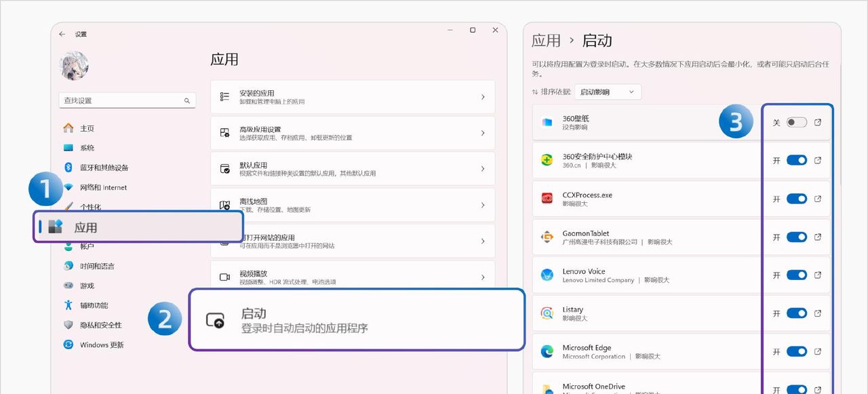Screen dimensions: 868x394
Task: Turn off Lenovo Voice startup
Action: (x=797, y=275)
